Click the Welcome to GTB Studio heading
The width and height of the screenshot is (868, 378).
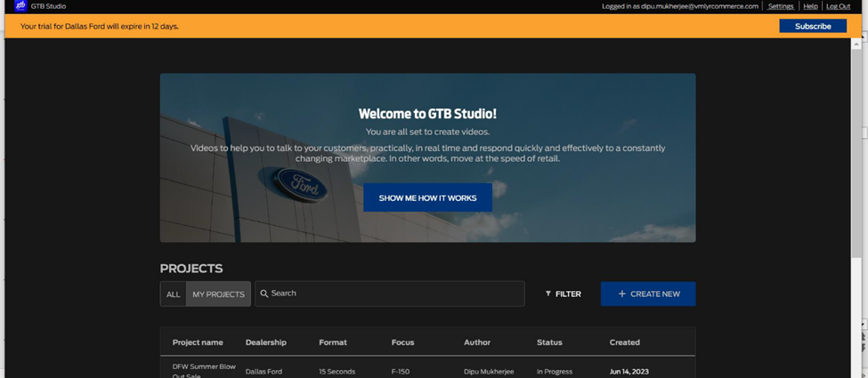pyautogui.click(x=427, y=114)
